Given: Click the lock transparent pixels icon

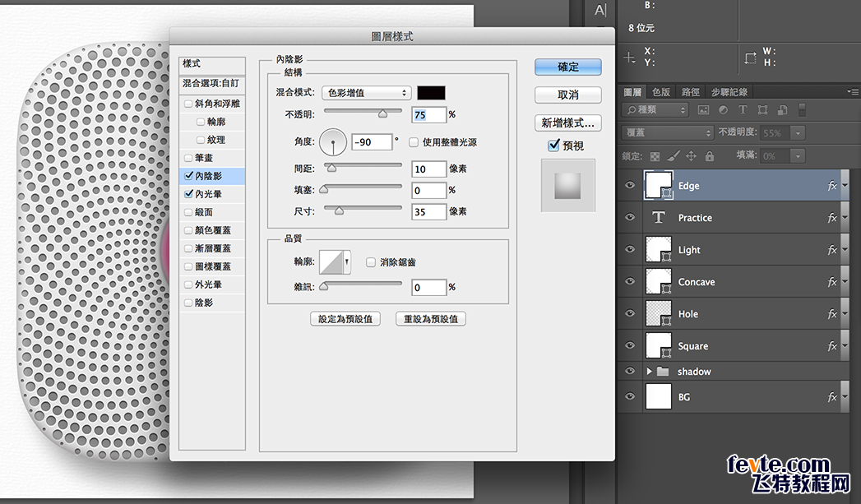Looking at the screenshot, I should (x=655, y=156).
